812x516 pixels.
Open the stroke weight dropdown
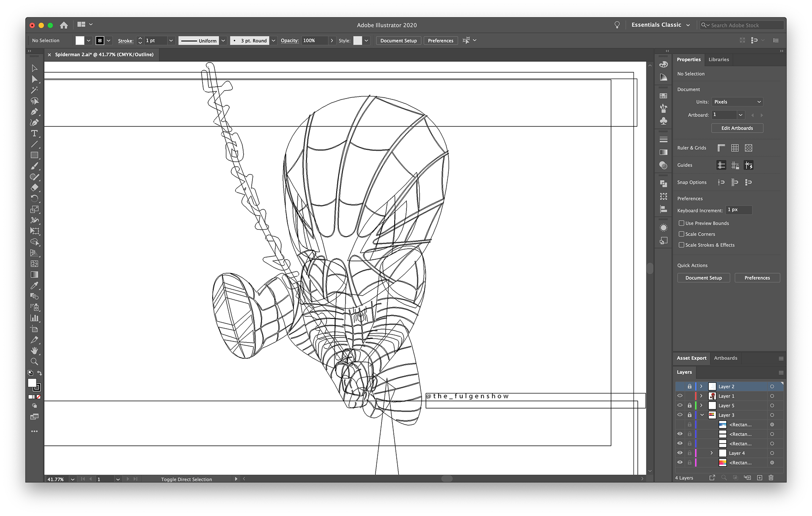pos(171,41)
